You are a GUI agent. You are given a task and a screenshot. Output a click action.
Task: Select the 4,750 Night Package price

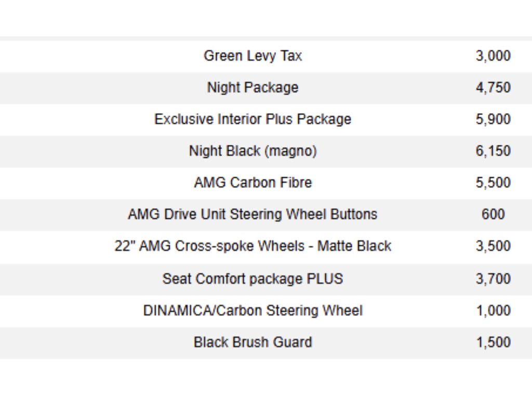[x=493, y=88]
